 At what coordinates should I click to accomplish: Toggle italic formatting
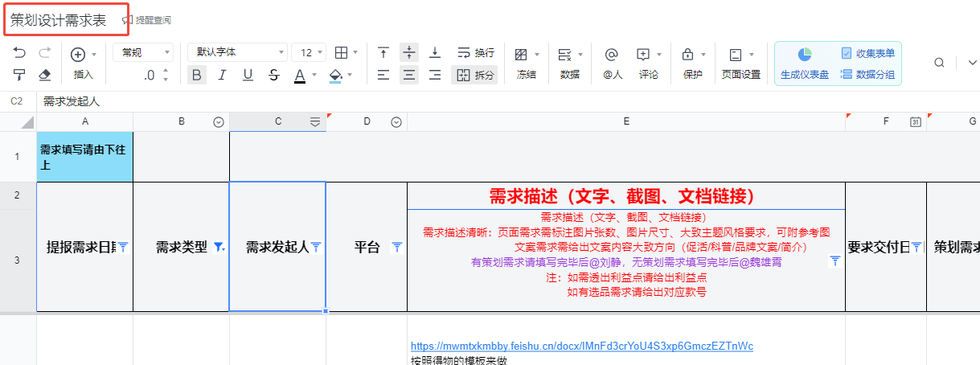(x=223, y=75)
